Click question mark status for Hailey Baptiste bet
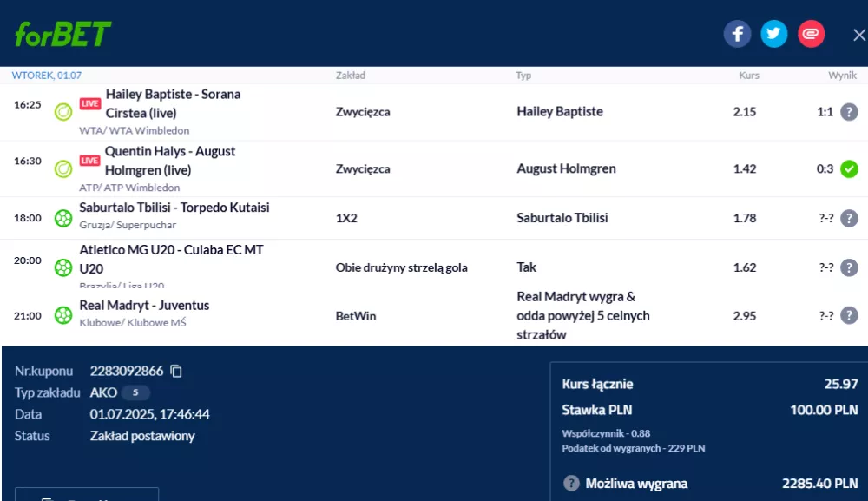The image size is (868, 501). pos(849,112)
